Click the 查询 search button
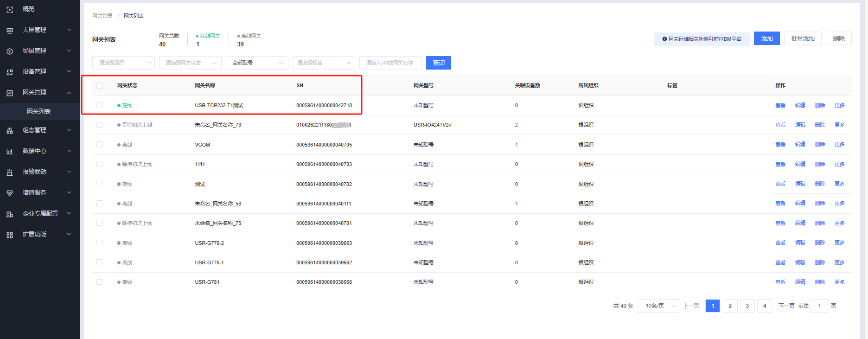The height and width of the screenshot is (339, 868). pyautogui.click(x=438, y=63)
